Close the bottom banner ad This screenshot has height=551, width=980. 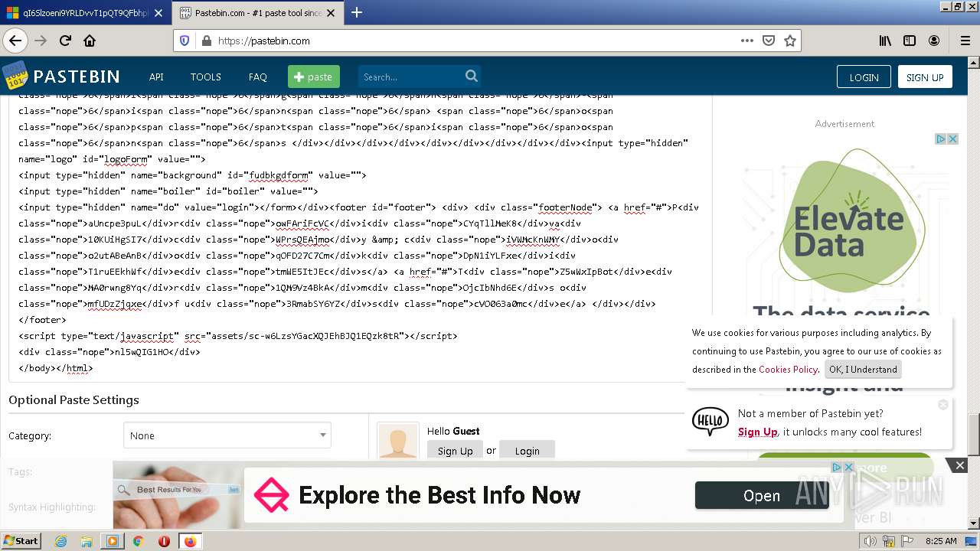coord(959,465)
